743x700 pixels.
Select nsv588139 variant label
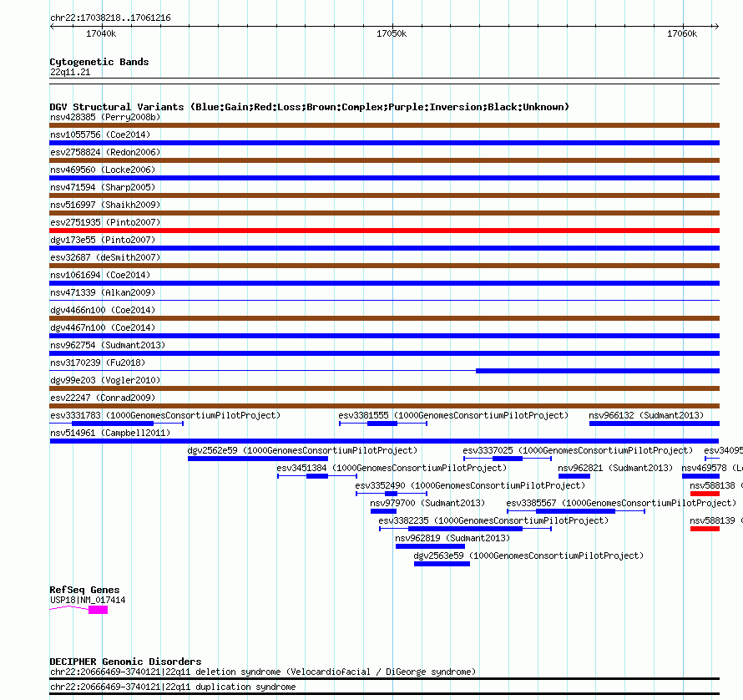[x=716, y=520]
